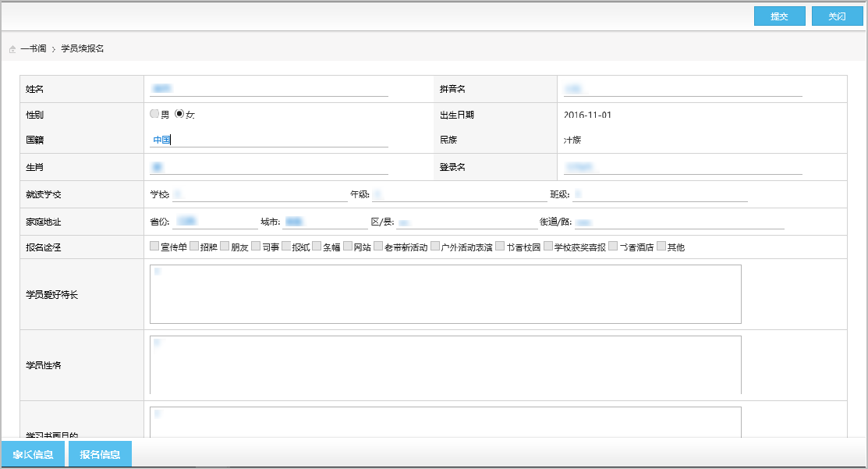Click into the 拼音名 input field

coord(682,88)
